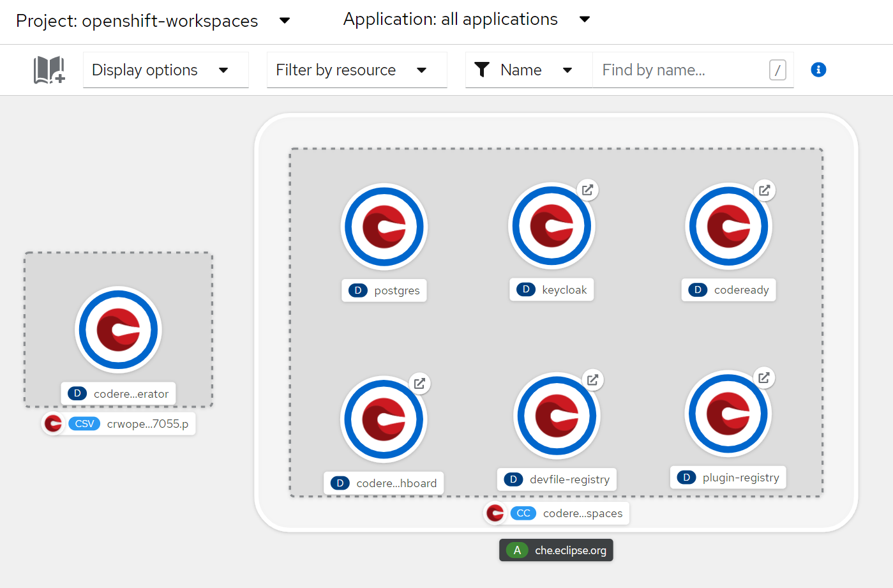Open URL decorator on keycloak node
Viewport: 893px width, 588px height.
click(588, 190)
